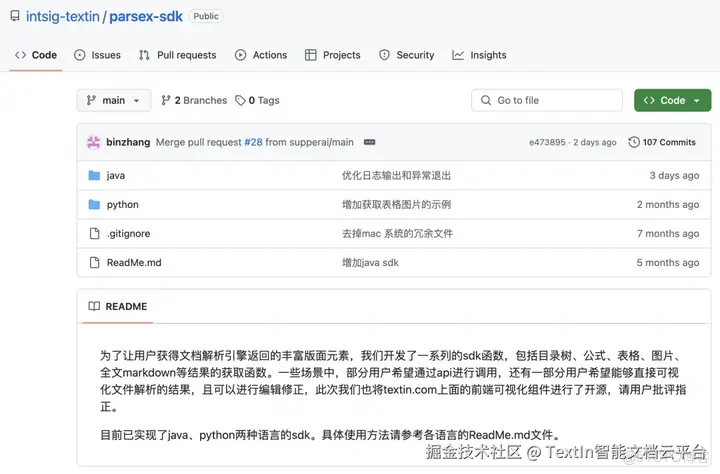The height and width of the screenshot is (474, 720).
Task: Open the Pull requests tab
Action: 178,55
